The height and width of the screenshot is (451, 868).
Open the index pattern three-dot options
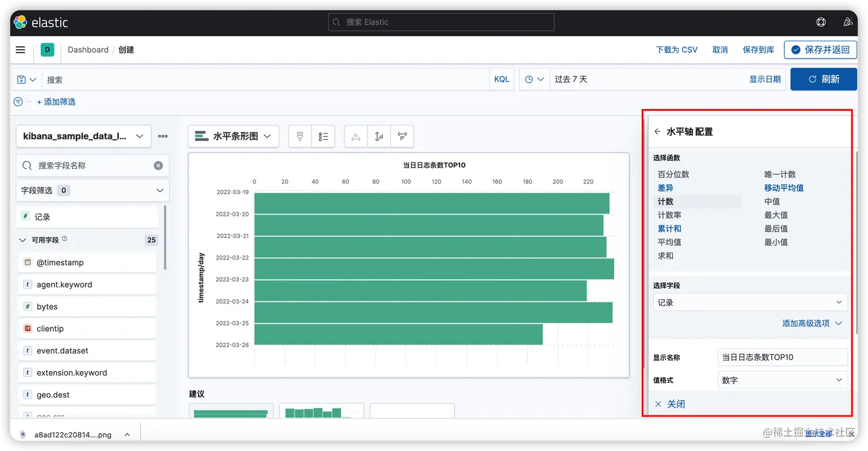(163, 137)
